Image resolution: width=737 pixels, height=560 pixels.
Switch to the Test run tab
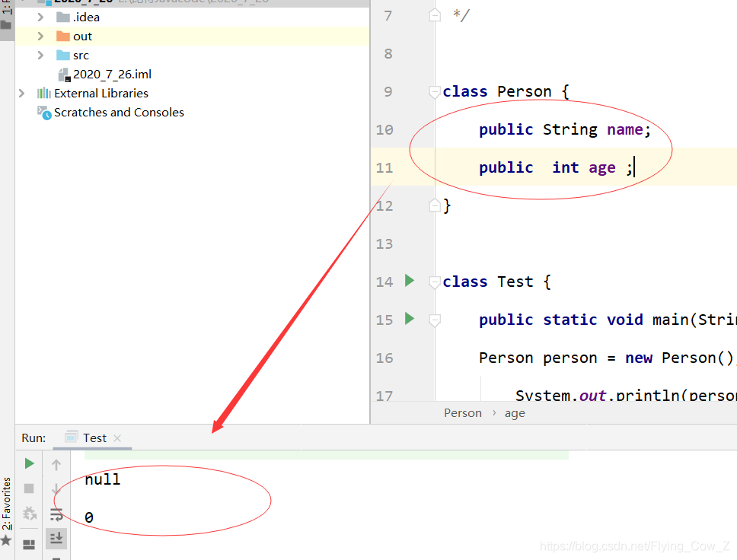pos(94,437)
